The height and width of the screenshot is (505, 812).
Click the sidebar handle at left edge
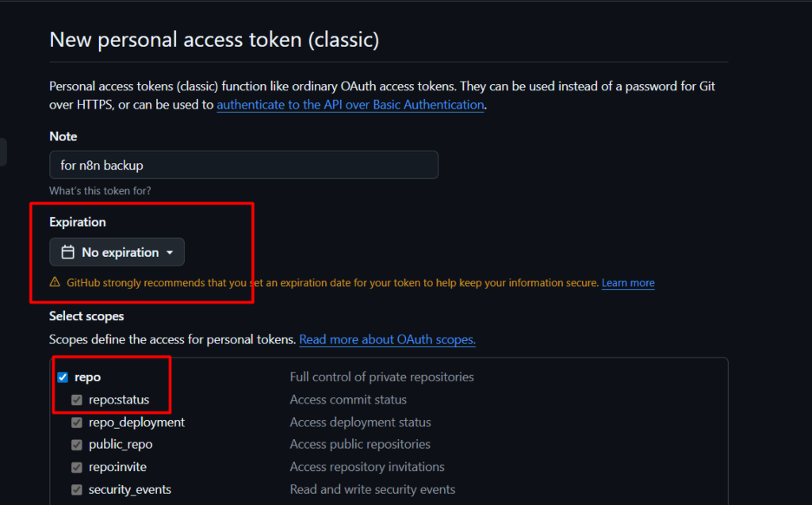click(3, 152)
